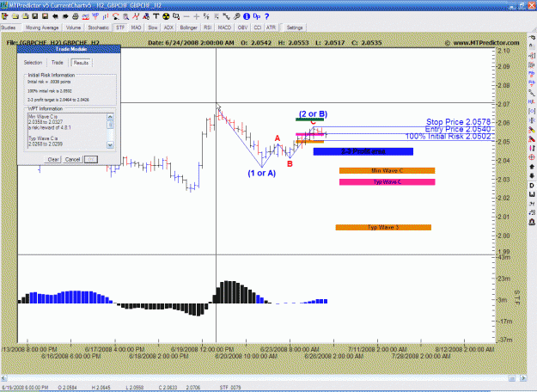This screenshot has height=392, width=537.
Task: Toggle the RSI study button
Action: (208, 28)
